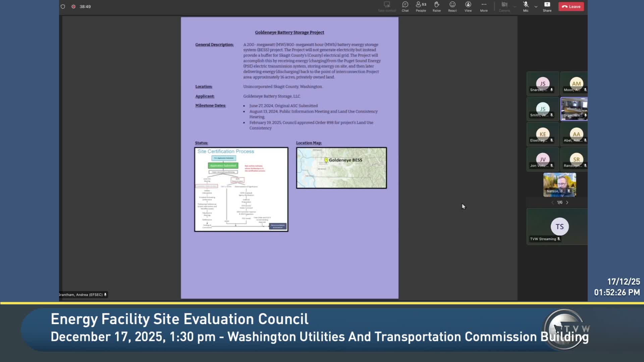644x362 pixels.
Task: Expand the Mic options dropdown arrow
Action: click(x=536, y=7)
